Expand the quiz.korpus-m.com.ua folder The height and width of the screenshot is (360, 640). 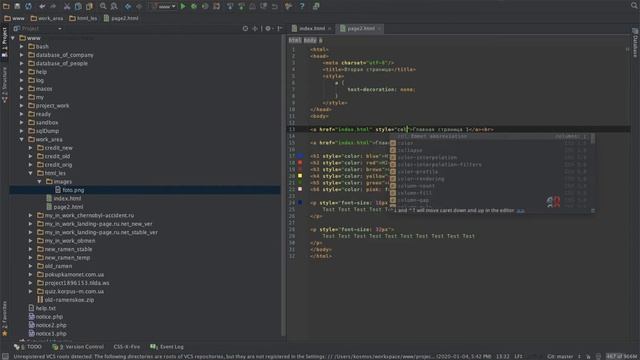(31, 291)
